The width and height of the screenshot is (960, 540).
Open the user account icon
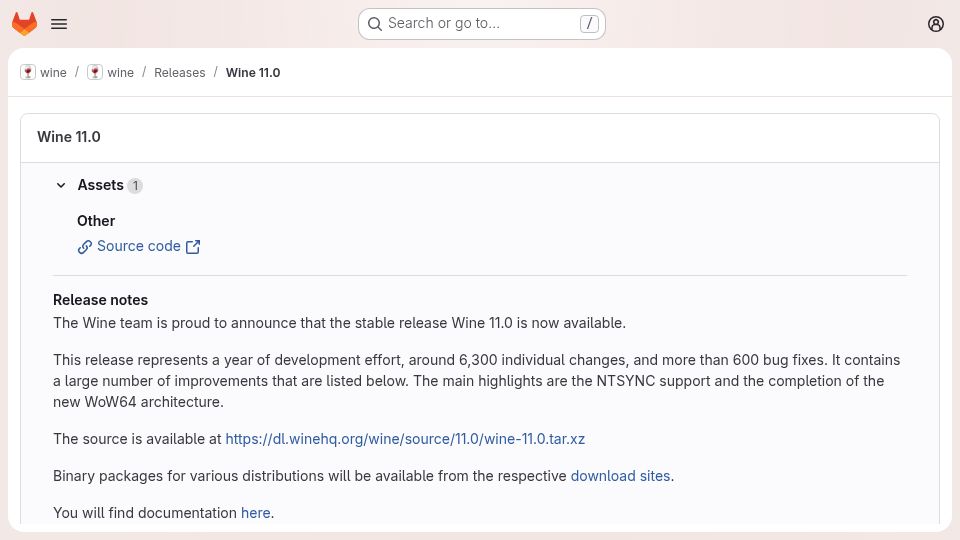[x=936, y=24]
